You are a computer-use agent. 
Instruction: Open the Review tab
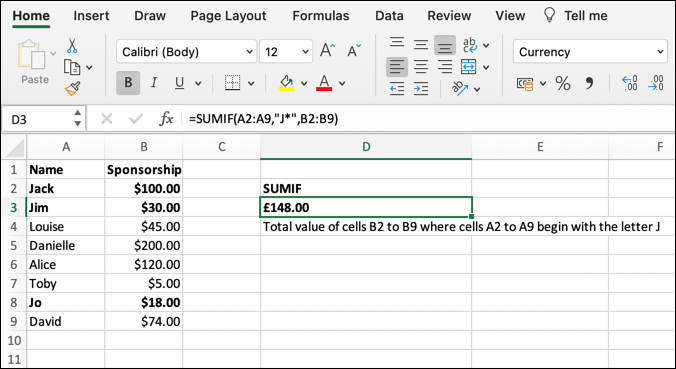click(x=449, y=16)
